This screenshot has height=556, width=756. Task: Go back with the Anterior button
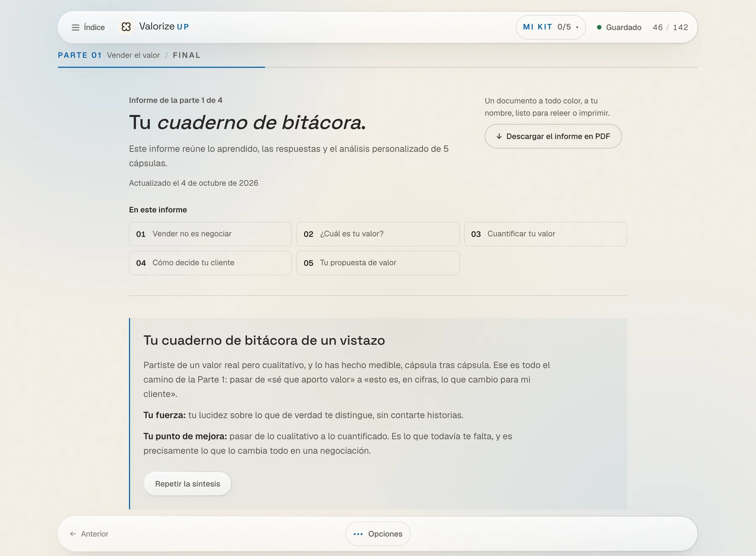[x=89, y=534]
